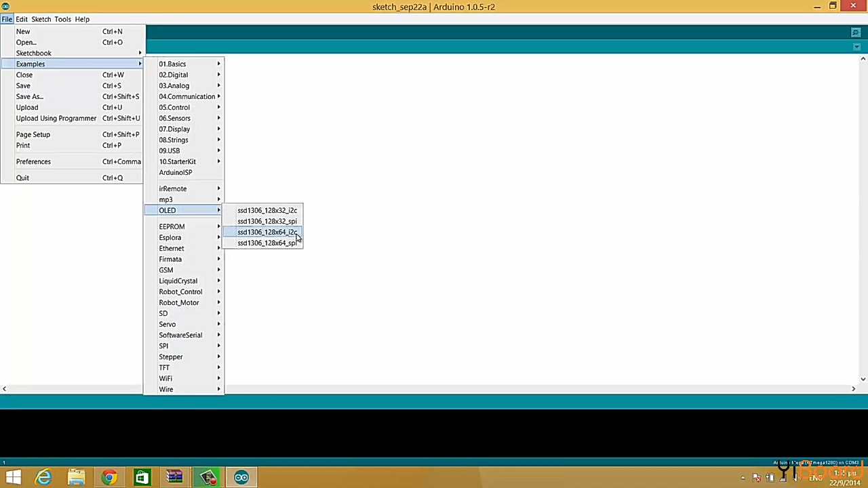
Task: Choose the ssd1306_128x32_spi example
Action: (x=267, y=221)
